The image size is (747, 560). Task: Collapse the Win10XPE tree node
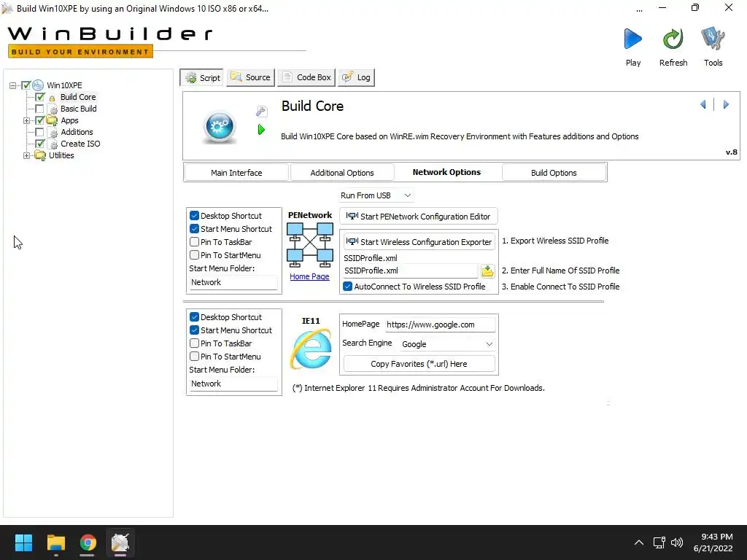click(x=13, y=86)
